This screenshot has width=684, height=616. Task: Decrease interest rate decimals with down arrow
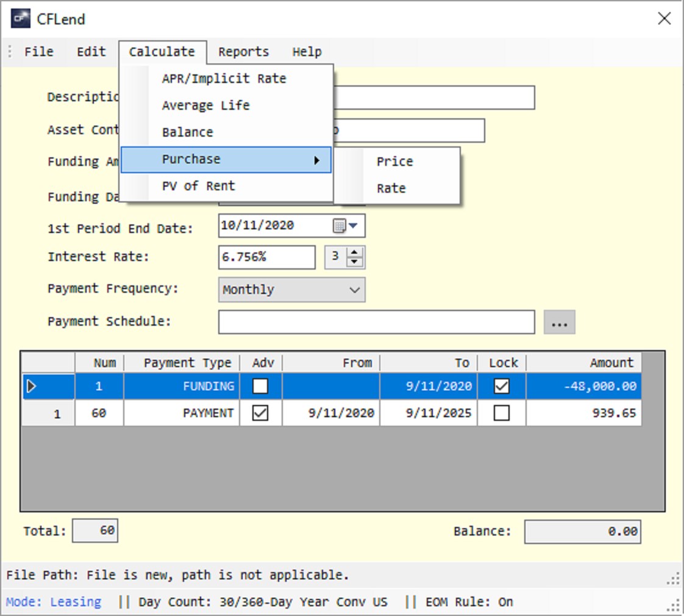[355, 262]
